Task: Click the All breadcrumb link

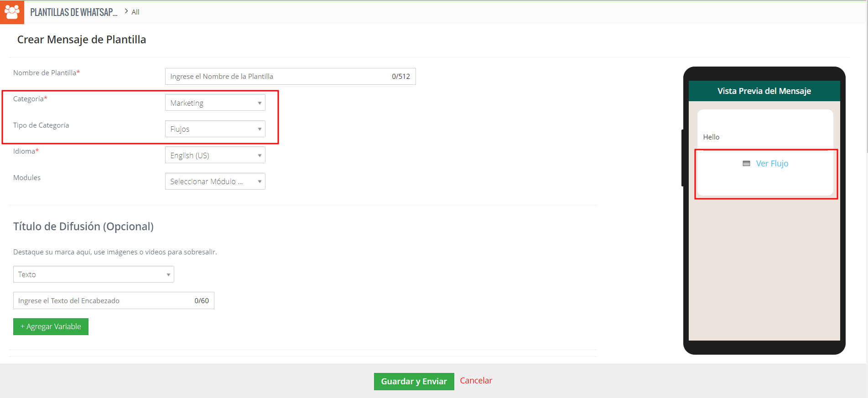Action: click(135, 12)
